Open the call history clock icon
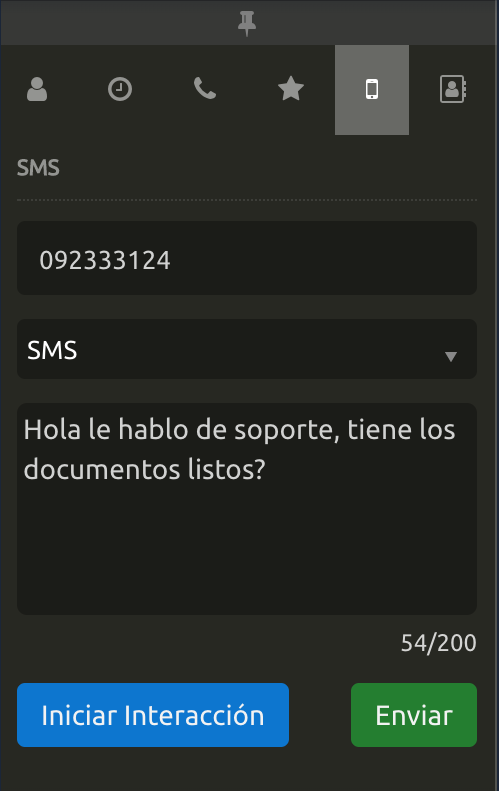The width and height of the screenshot is (499, 791). point(120,89)
